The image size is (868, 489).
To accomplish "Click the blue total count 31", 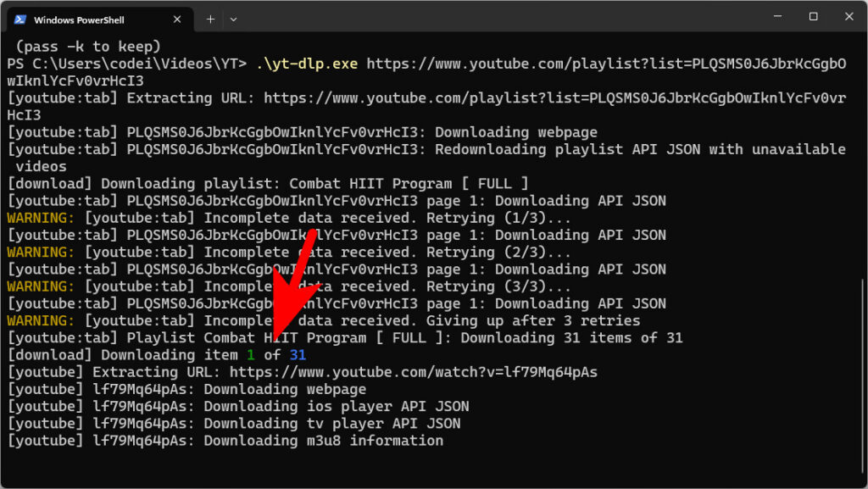I will pos(297,354).
